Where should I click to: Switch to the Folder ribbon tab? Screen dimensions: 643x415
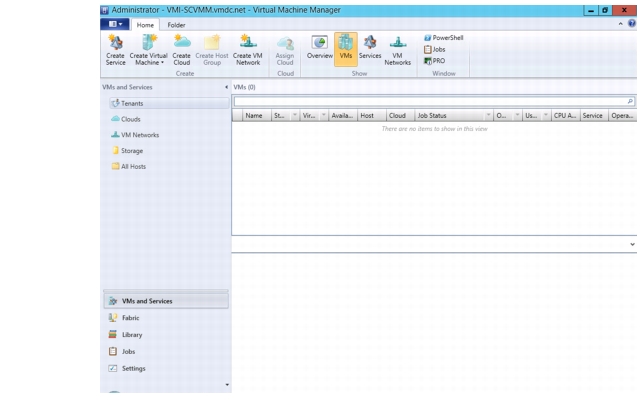[176, 25]
